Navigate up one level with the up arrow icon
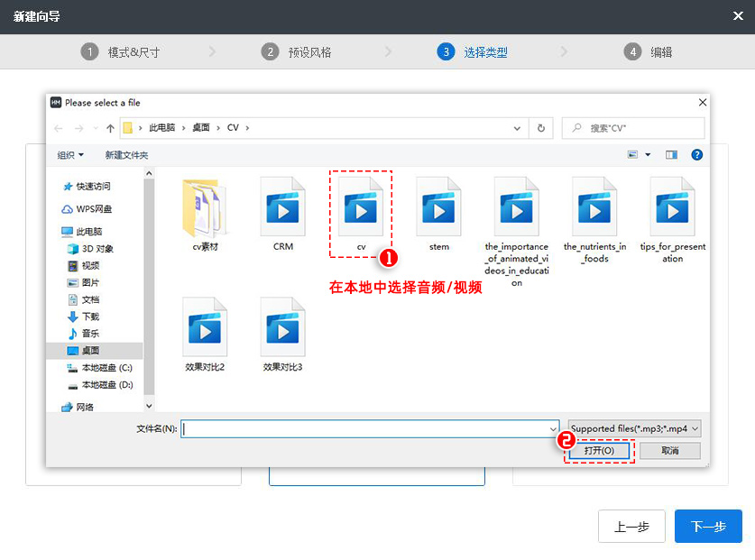The image size is (755, 560). (110, 127)
